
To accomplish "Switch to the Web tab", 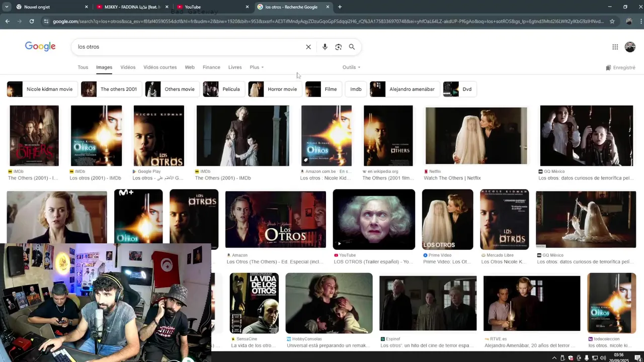I will tap(190, 67).
